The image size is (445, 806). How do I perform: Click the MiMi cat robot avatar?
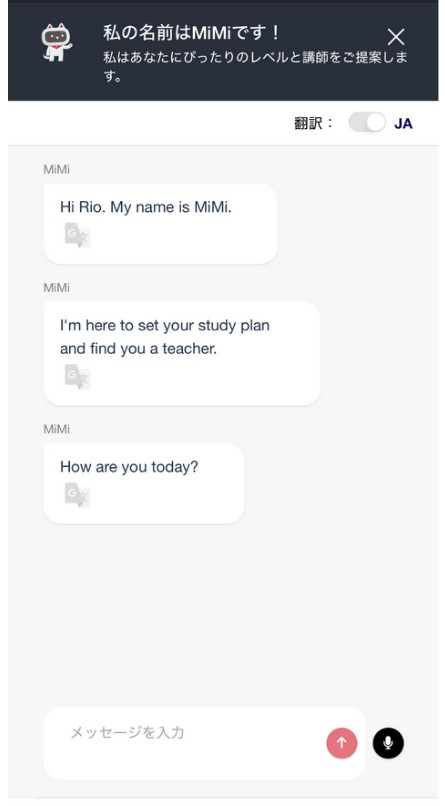57,43
